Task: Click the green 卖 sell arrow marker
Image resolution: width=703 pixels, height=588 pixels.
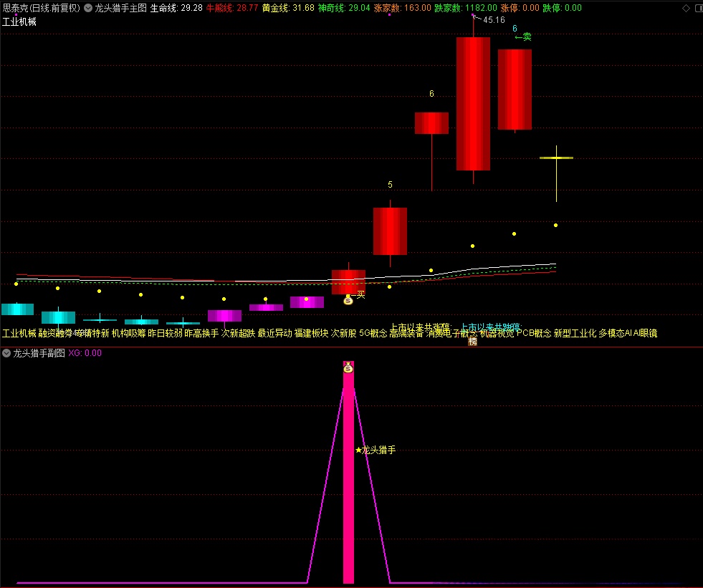Action: click(x=522, y=37)
